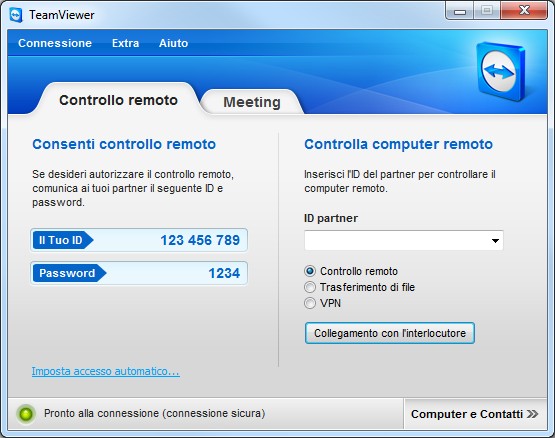
Task: Click the ID number 123 456 789
Action: pos(200,240)
